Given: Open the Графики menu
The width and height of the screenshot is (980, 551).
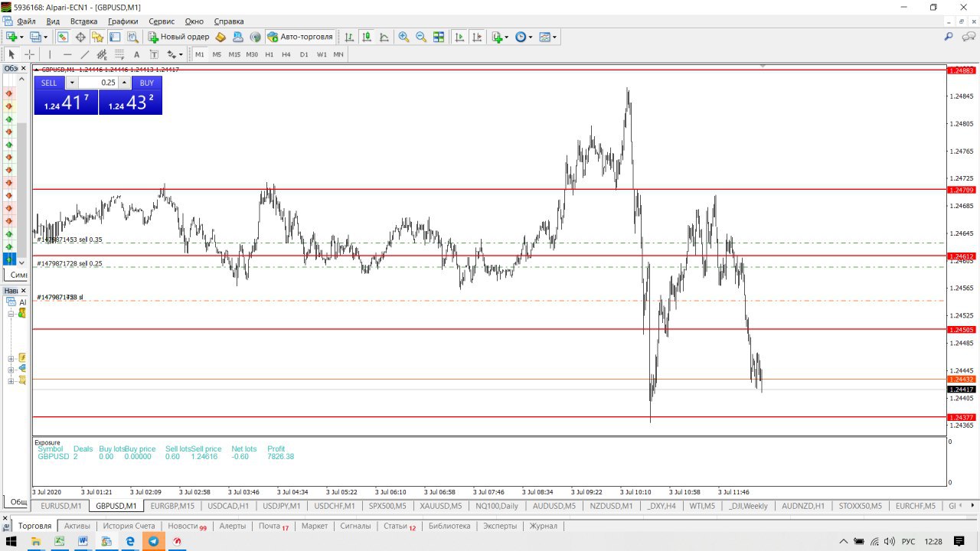Looking at the screenshot, I should 123,21.
